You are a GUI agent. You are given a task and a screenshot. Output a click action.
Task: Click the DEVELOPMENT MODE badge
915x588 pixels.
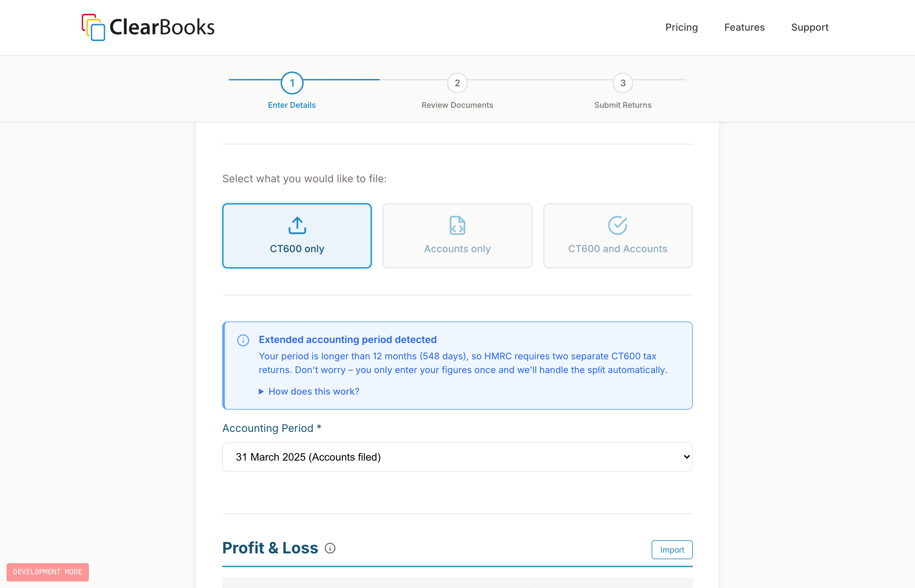coord(47,572)
